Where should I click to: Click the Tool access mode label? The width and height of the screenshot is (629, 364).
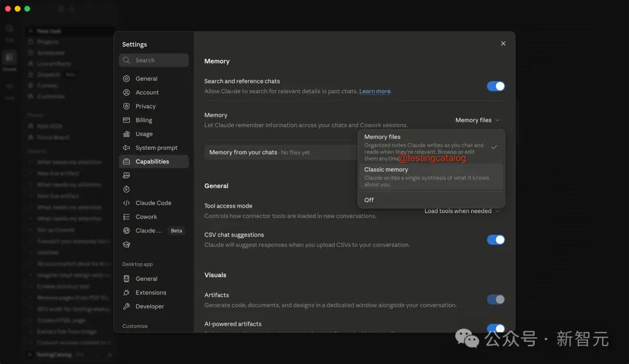tap(228, 206)
